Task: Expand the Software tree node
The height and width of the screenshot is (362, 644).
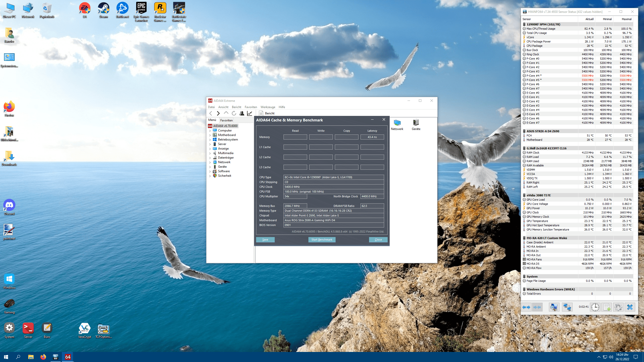Action: 210,171
